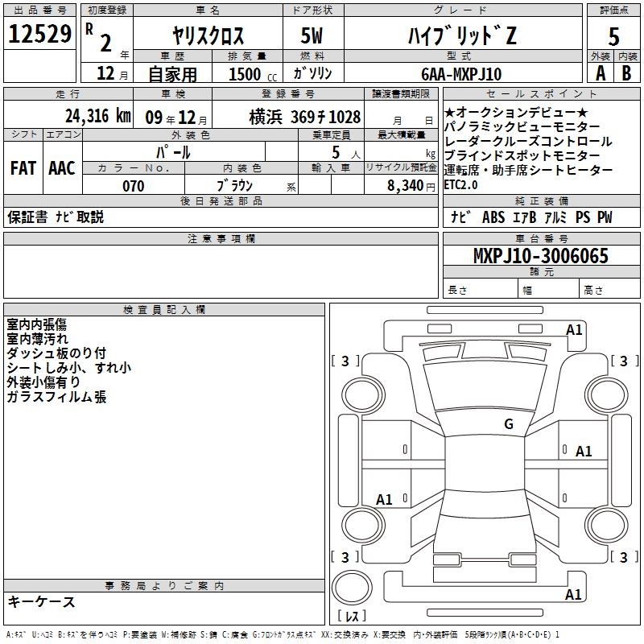The width and height of the screenshot is (644, 644).
Task: Select the overall evaluation score 5
Action: 613,35
